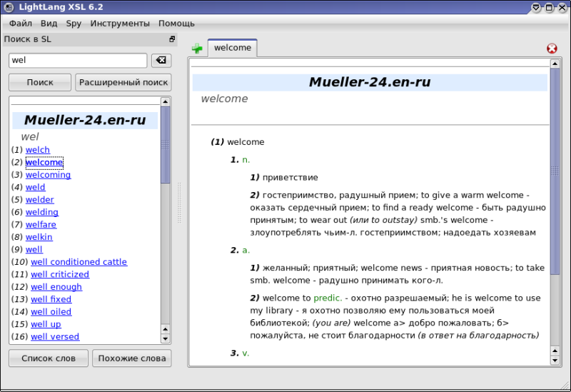Image resolution: width=571 pixels, height=392 pixels.
Task: Open the well up link
Action: click(x=46, y=324)
